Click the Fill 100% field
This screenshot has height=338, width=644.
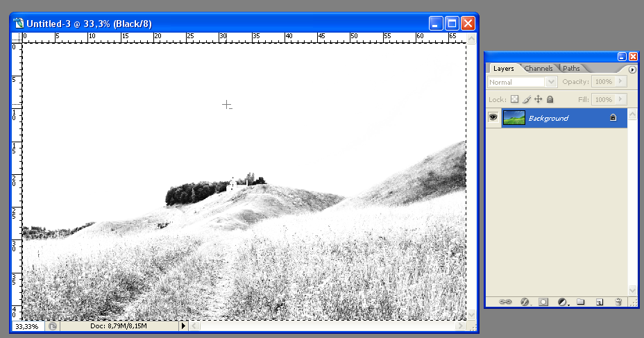point(604,99)
